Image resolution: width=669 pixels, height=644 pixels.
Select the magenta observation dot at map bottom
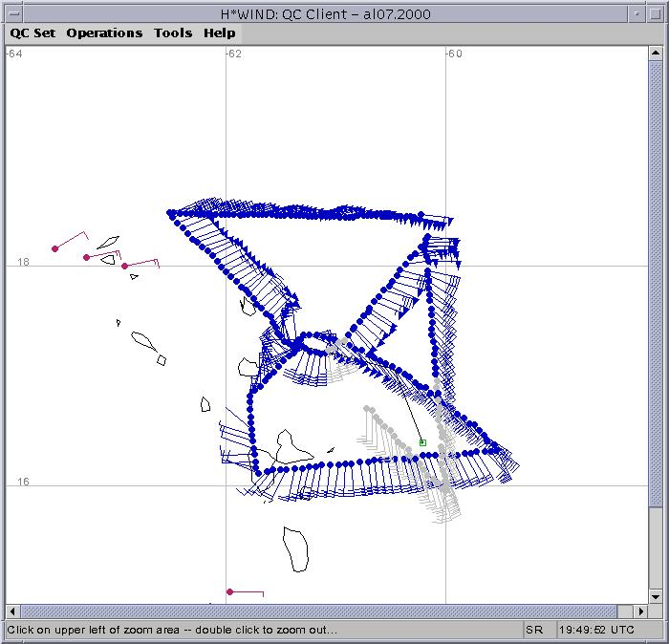point(229,592)
